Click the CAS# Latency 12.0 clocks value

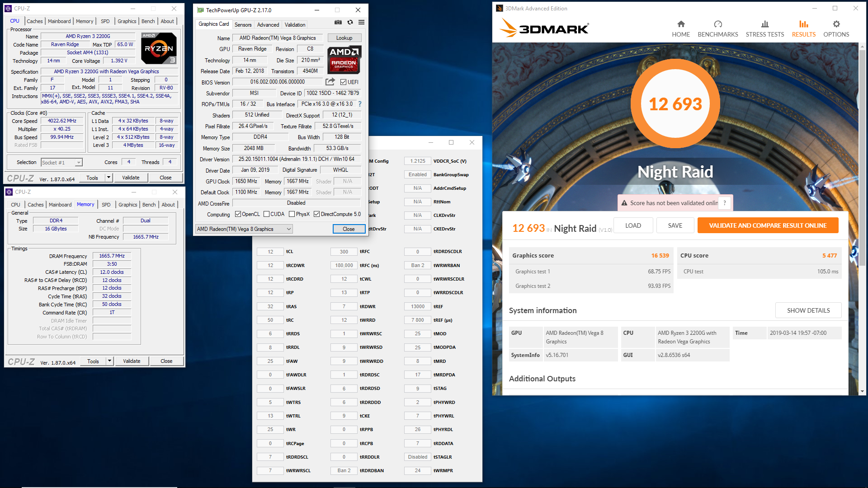click(112, 272)
